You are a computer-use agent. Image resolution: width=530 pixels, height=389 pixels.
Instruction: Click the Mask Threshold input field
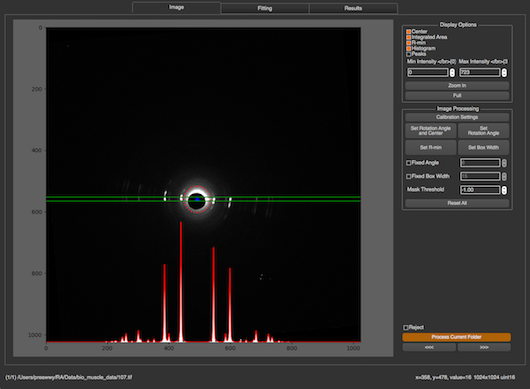[x=480, y=190]
